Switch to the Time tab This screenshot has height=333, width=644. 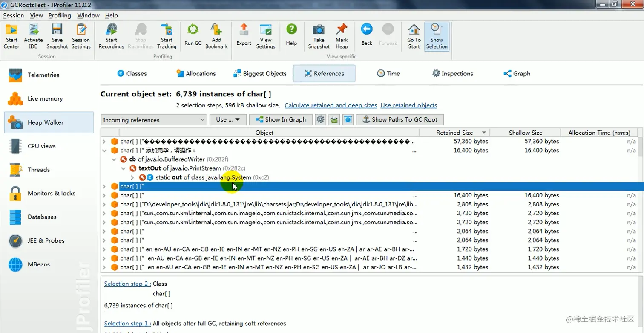point(388,73)
